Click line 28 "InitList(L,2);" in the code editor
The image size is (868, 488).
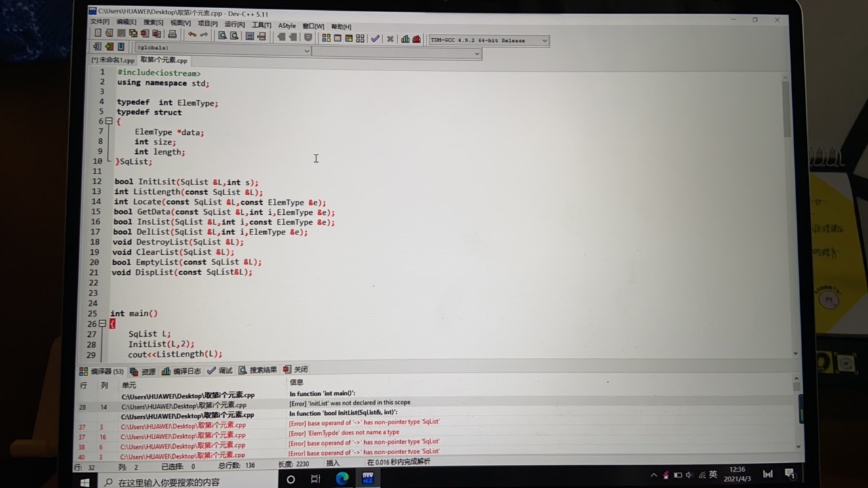161,344
